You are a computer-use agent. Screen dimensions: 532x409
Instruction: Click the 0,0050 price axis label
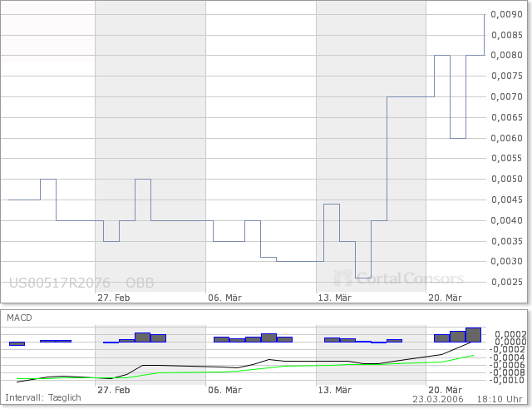point(506,179)
